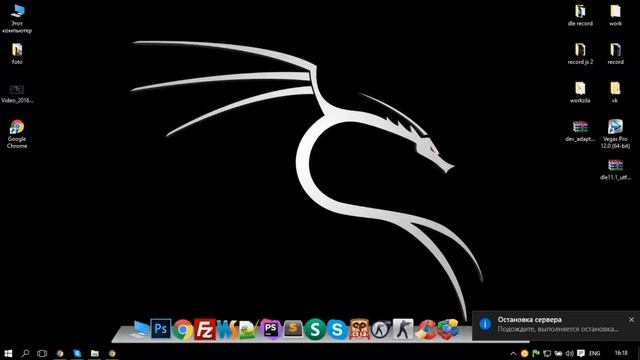Select the vk folder on desktop
The image size is (640, 360).
615,92
